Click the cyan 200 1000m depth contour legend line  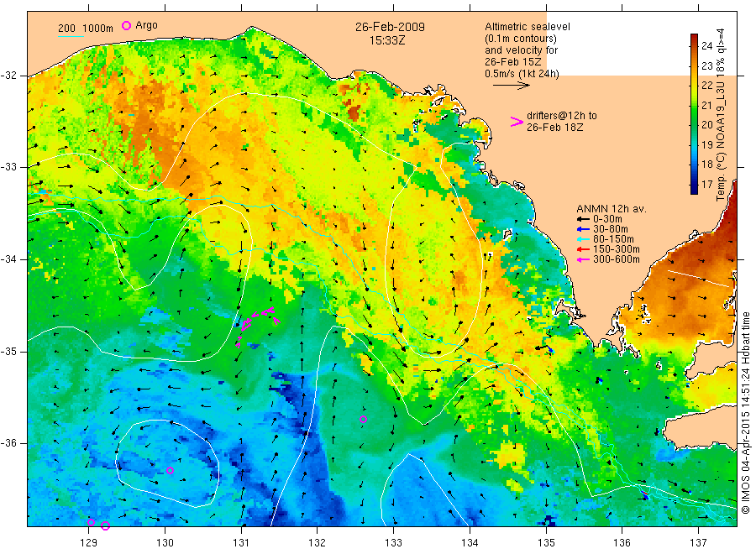[x=71, y=36]
